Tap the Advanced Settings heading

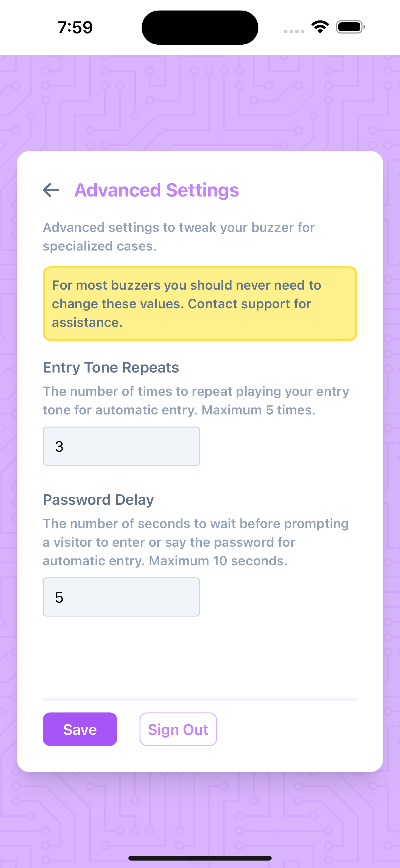(157, 190)
